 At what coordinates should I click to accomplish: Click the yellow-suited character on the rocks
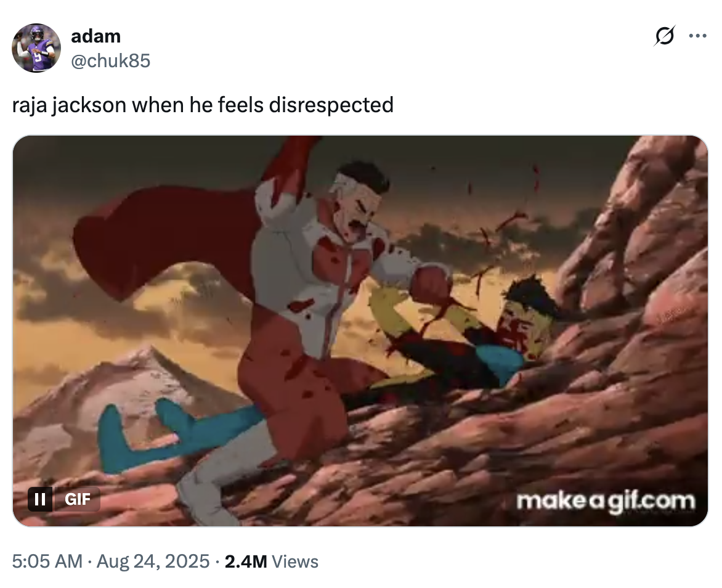coord(465,332)
